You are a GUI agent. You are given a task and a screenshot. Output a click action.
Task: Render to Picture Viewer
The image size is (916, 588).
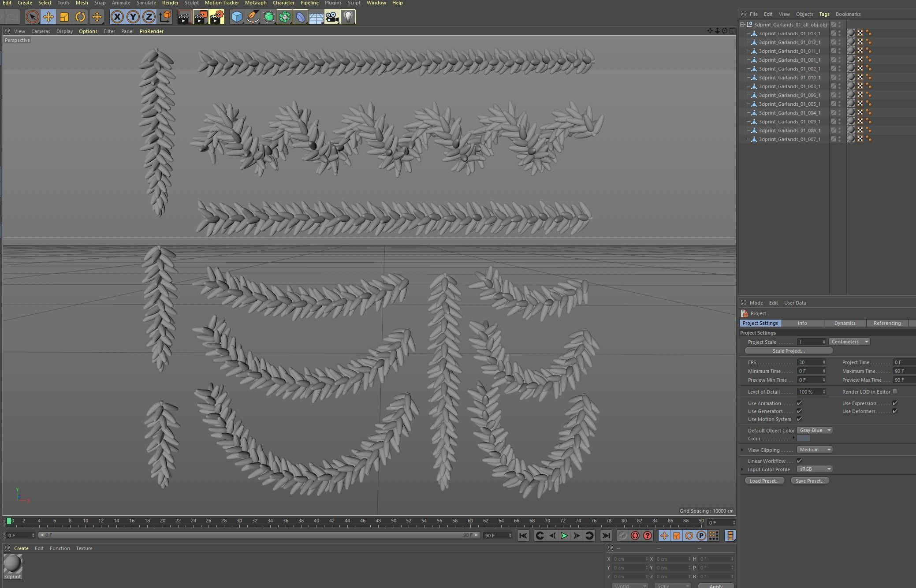[201, 17]
